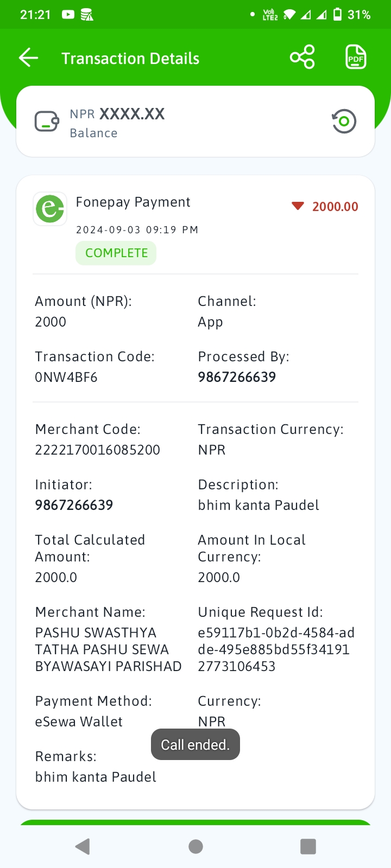Tap the eSewa logo on Fonepay Payment

point(50,208)
